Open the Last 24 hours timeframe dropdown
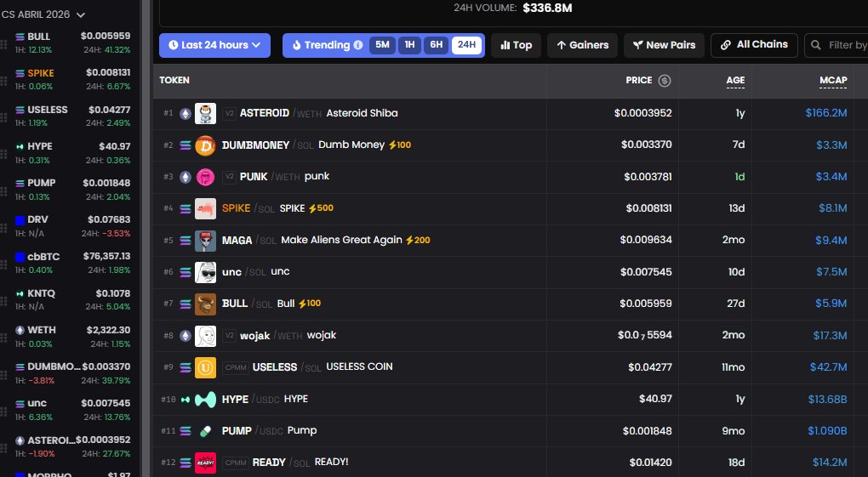The width and height of the screenshot is (868, 477). click(x=214, y=45)
